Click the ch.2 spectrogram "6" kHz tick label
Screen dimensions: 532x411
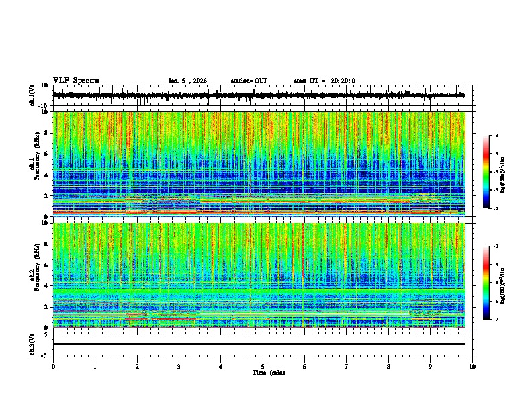click(x=47, y=265)
